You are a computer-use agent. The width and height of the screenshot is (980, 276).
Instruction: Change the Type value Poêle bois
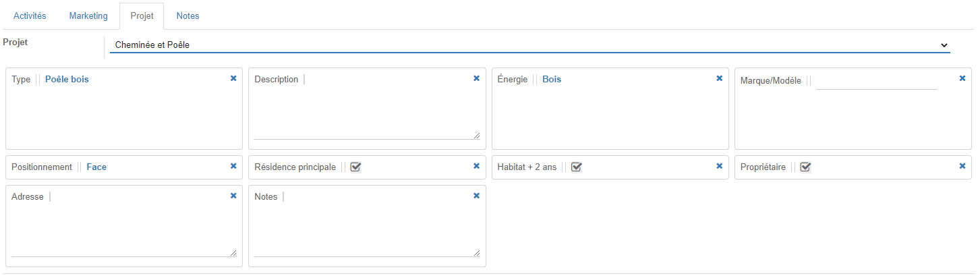[67, 80]
